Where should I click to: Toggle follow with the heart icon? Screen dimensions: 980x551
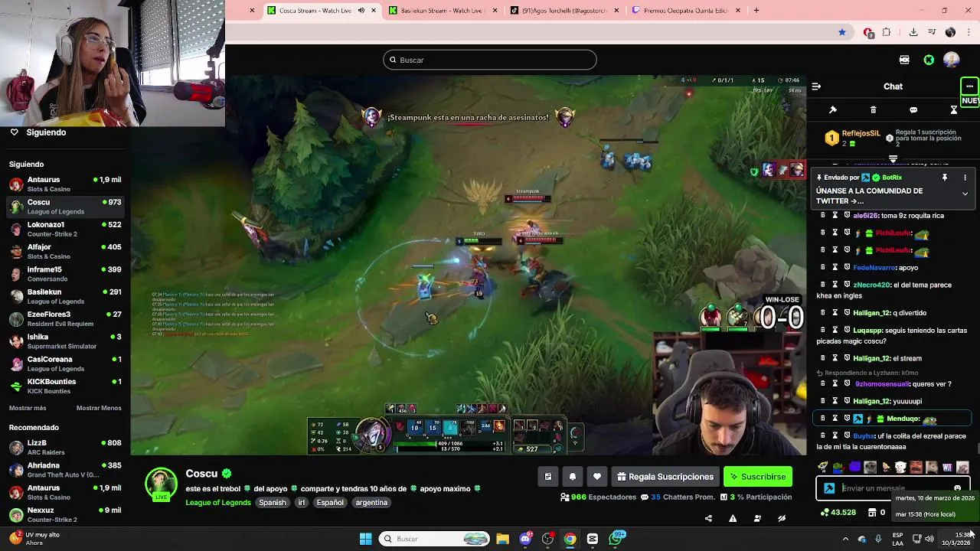(597, 477)
